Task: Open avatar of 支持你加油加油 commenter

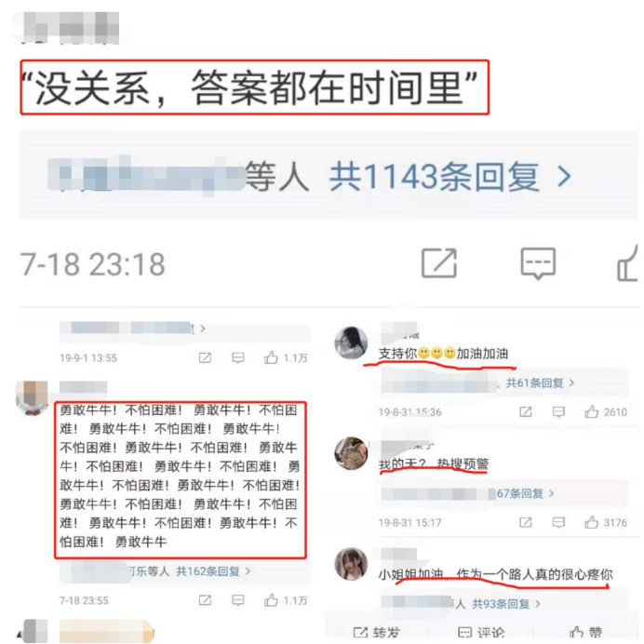Action: click(x=351, y=342)
